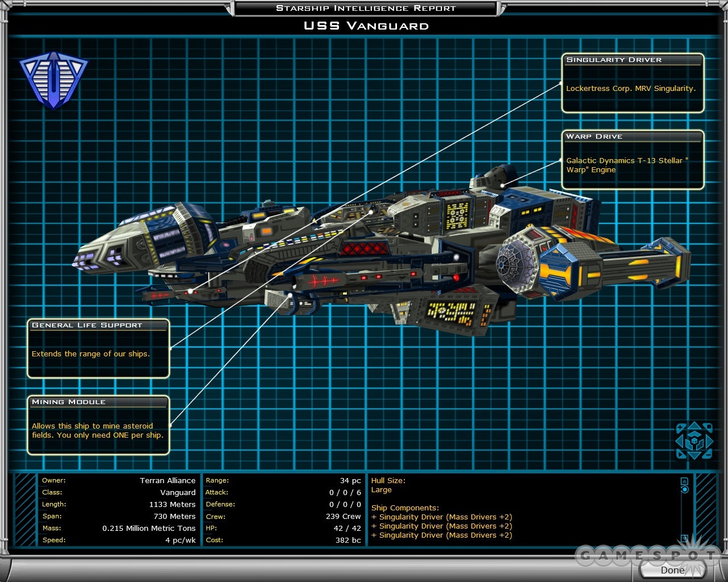Select the Warp Drive callout box
The image size is (728, 582).
632,160
